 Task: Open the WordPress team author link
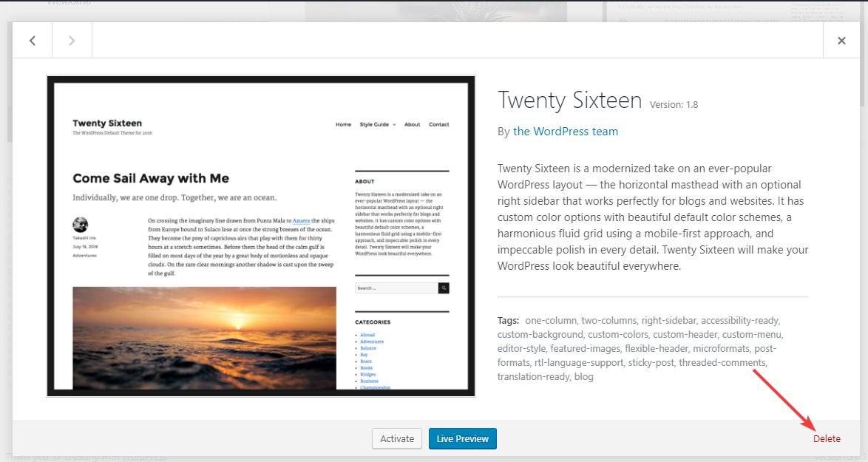(566, 132)
